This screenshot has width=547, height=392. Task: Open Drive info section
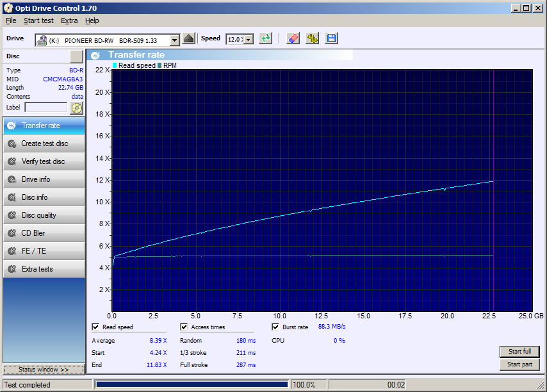click(x=44, y=179)
